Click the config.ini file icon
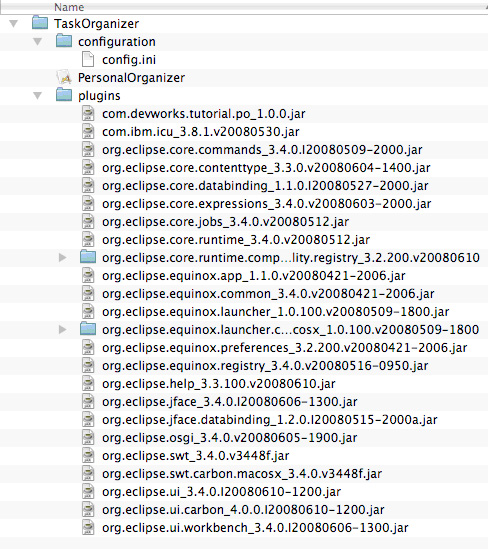 [x=88, y=60]
